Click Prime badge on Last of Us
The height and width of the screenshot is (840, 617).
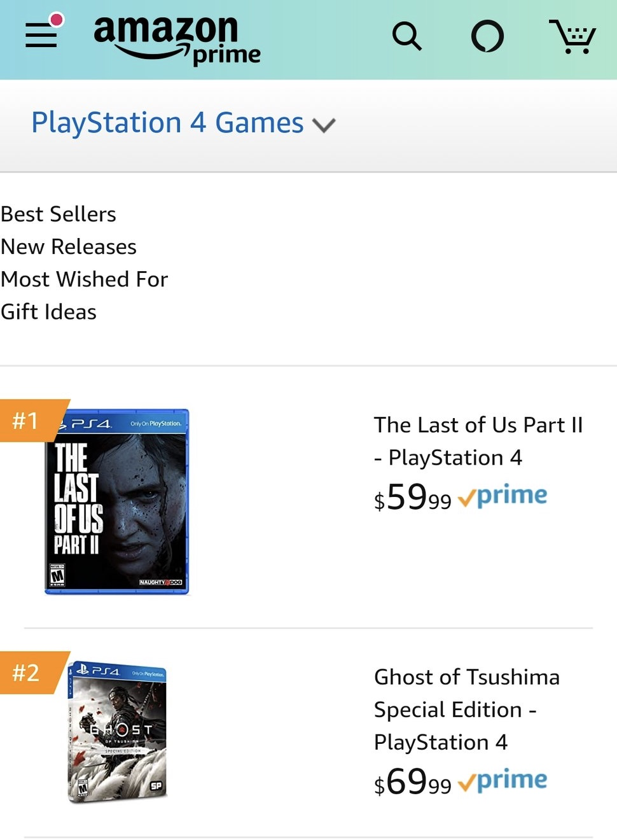pyautogui.click(x=503, y=496)
